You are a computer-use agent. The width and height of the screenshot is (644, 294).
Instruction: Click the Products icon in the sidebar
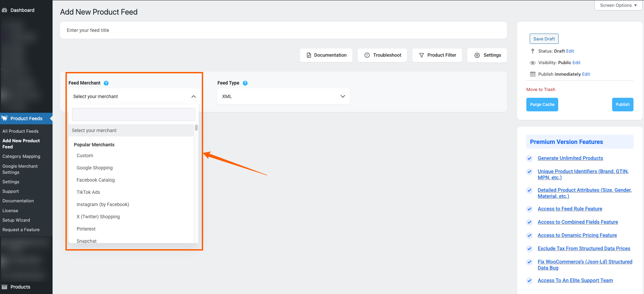click(x=4, y=287)
